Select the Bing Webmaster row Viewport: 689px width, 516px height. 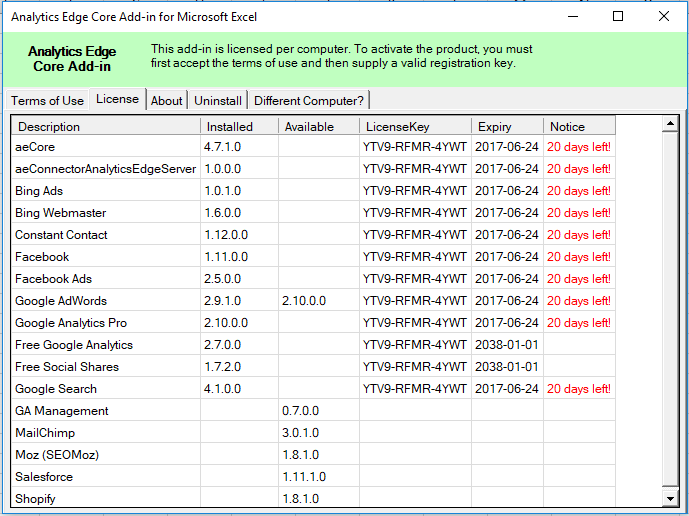pyautogui.click(x=313, y=213)
